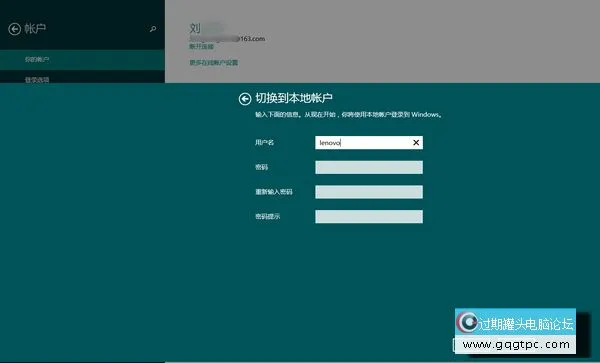Click the 用户名 input containing lenovo
The image size is (600, 363).
pos(369,143)
